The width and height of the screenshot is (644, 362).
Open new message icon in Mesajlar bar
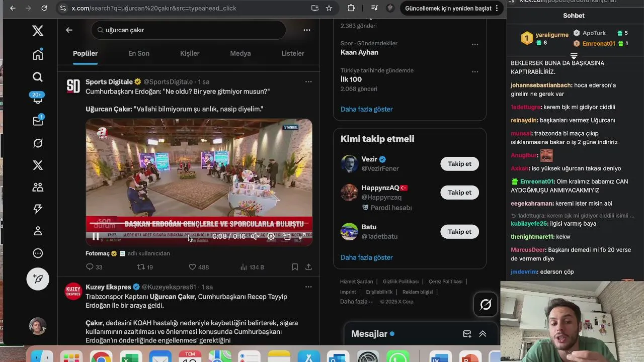click(467, 334)
